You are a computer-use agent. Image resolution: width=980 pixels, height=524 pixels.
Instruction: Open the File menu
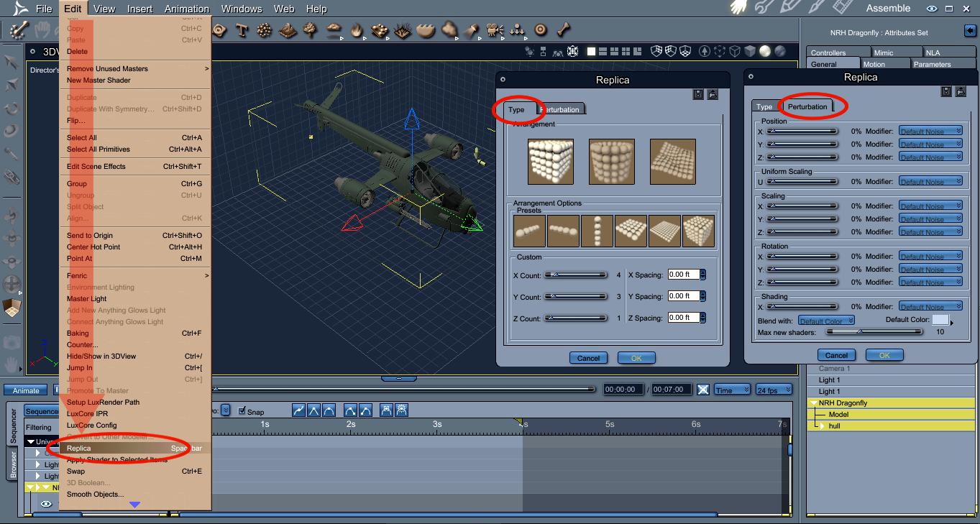[44, 9]
